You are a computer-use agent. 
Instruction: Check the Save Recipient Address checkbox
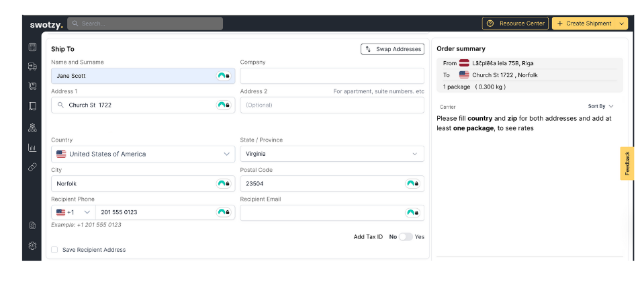[x=54, y=250]
